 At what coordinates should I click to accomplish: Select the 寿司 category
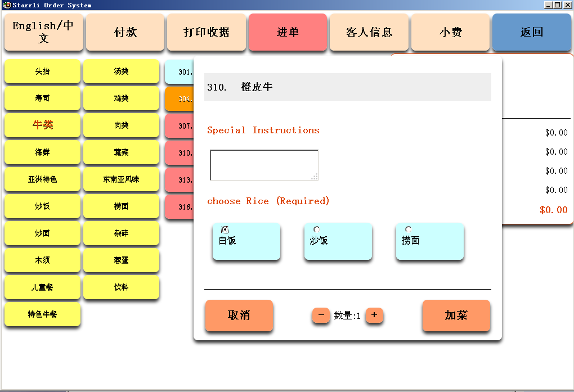[x=43, y=98]
